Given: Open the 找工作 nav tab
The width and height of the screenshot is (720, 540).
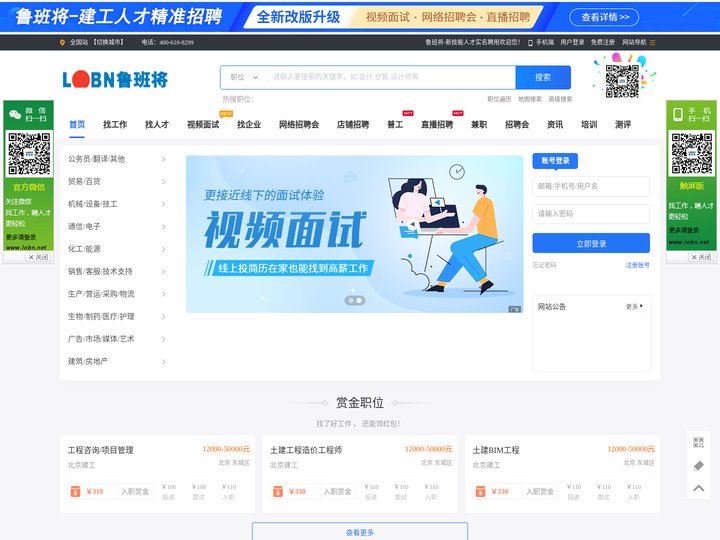Looking at the screenshot, I should pyautogui.click(x=115, y=124).
